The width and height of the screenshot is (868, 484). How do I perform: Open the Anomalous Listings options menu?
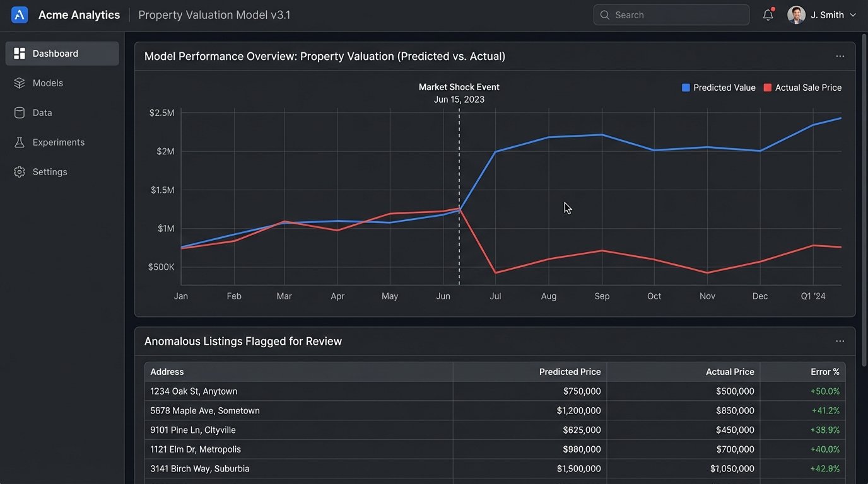[840, 341]
